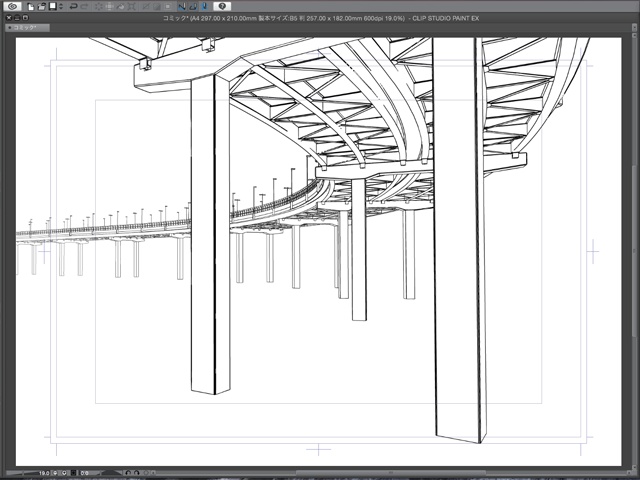Toggle show selection border icon
The image size is (640, 480).
tap(168, 6)
